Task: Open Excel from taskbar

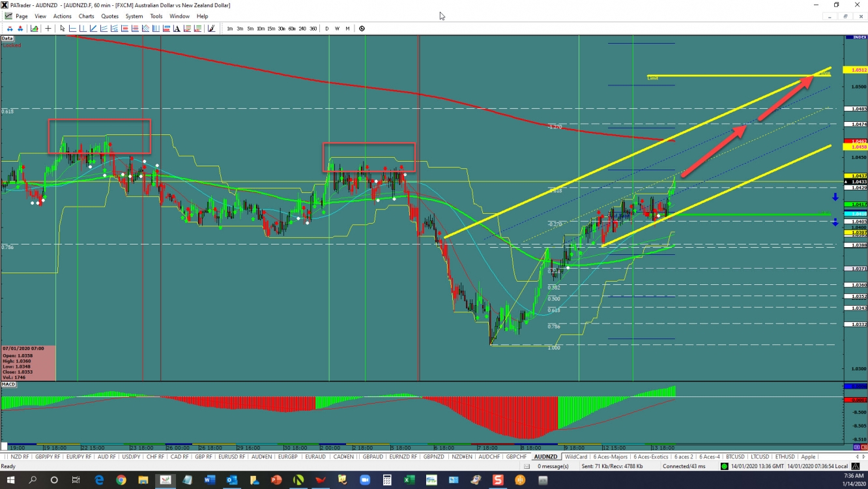Action: 409,480
